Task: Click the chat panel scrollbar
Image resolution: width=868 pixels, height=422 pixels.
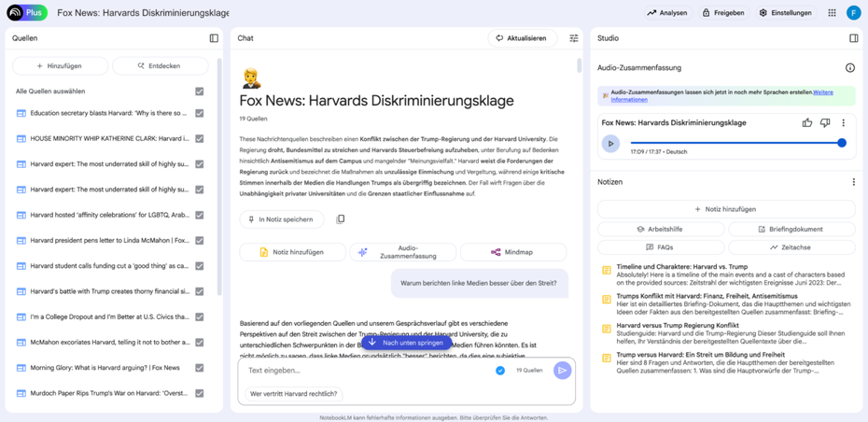Action: coord(579,65)
